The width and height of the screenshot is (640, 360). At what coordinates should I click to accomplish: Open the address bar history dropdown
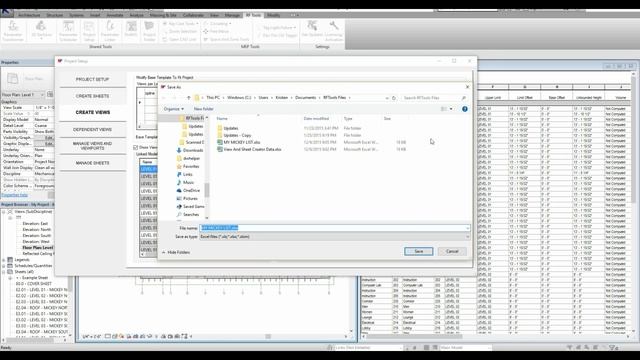point(387,98)
